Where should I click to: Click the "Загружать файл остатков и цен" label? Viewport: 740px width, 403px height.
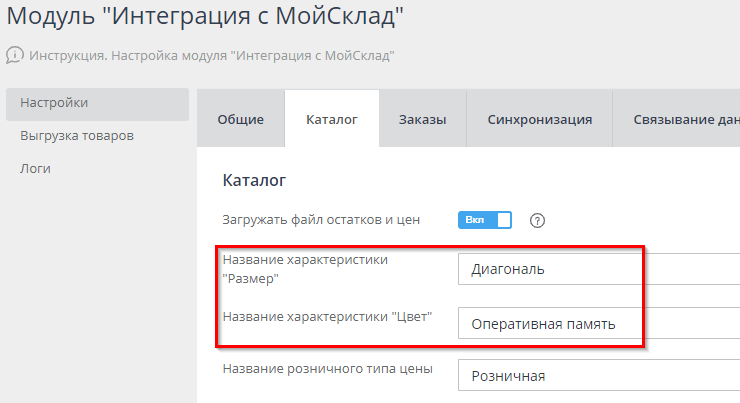tap(320, 219)
